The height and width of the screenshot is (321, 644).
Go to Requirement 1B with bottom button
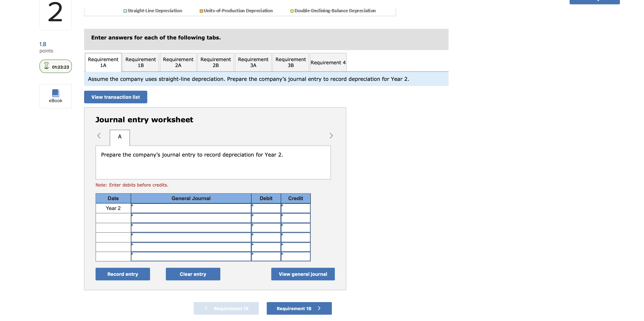[299, 309]
